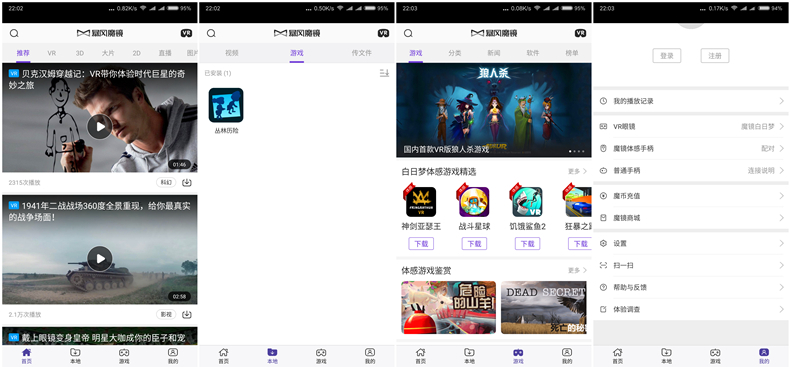Tap 游戏 nav icon on 推荐 screen
Viewport: 790px width, 367px height.
tap(124, 355)
